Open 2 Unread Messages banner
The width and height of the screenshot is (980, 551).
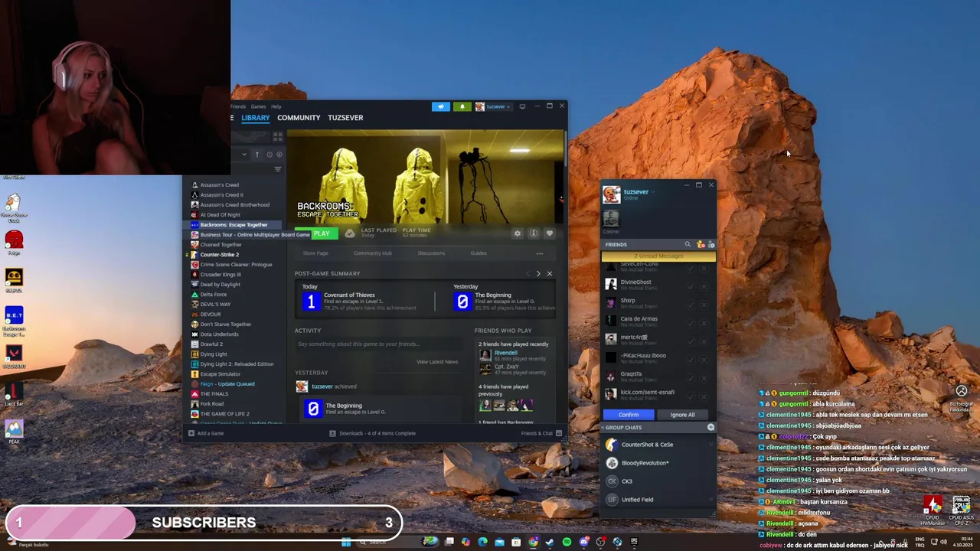click(x=658, y=256)
